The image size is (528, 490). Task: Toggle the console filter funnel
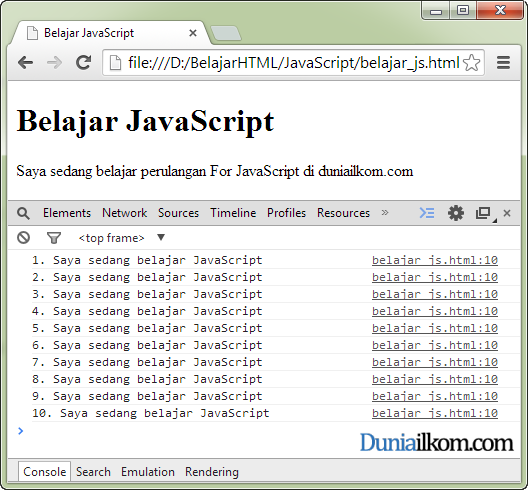pyautogui.click(x=54, y=238)
